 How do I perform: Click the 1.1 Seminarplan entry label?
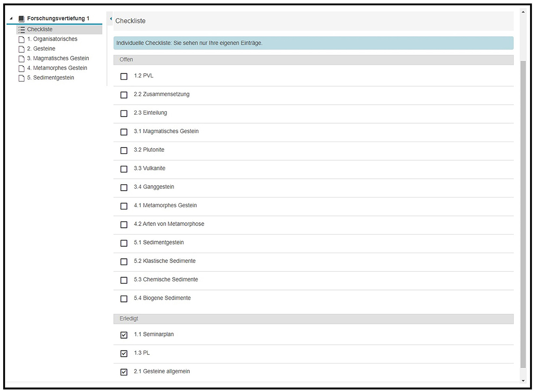coord(154,335)
